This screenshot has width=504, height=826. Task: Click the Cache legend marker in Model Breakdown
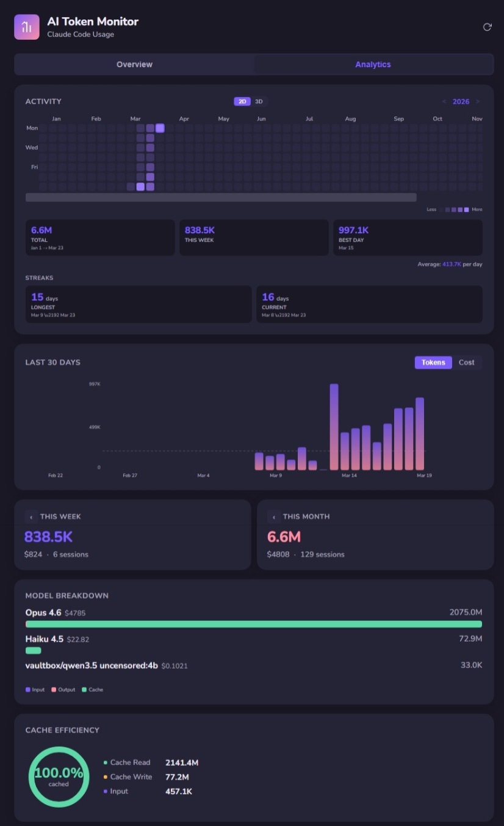point(84,690)
